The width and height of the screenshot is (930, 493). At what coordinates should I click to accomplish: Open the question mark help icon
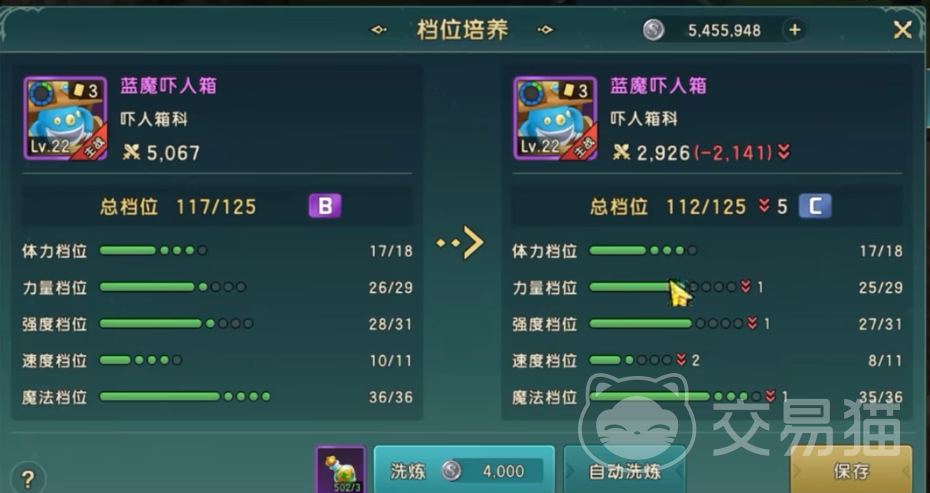tap(27, 479)
